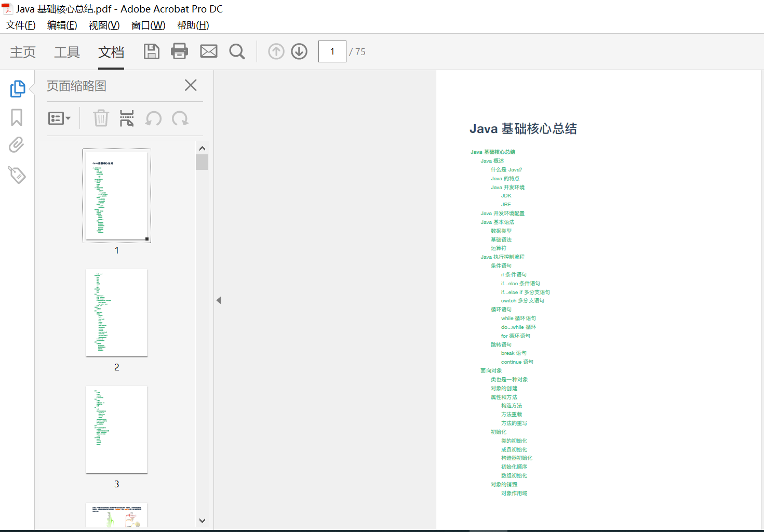Open the 文件(F) menu

click(x=21, y=25)
